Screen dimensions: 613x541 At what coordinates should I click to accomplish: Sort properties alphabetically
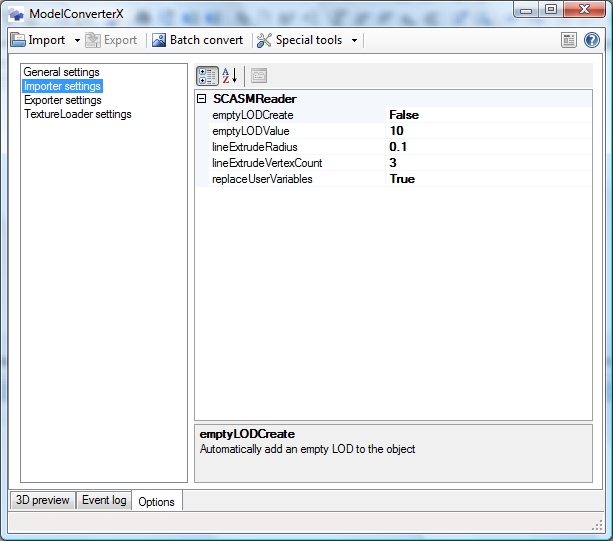(229, 76)
